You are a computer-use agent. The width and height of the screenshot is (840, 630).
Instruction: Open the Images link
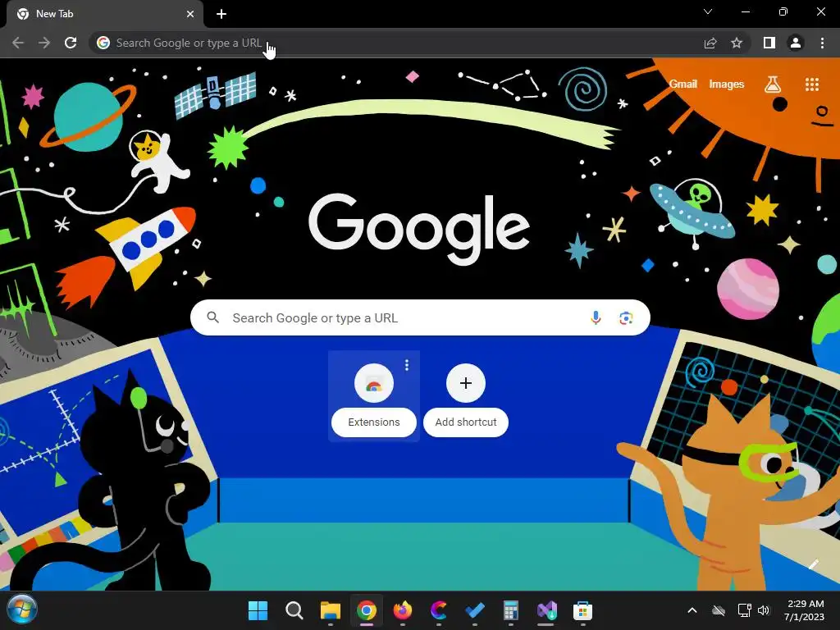tap(727, 84)
